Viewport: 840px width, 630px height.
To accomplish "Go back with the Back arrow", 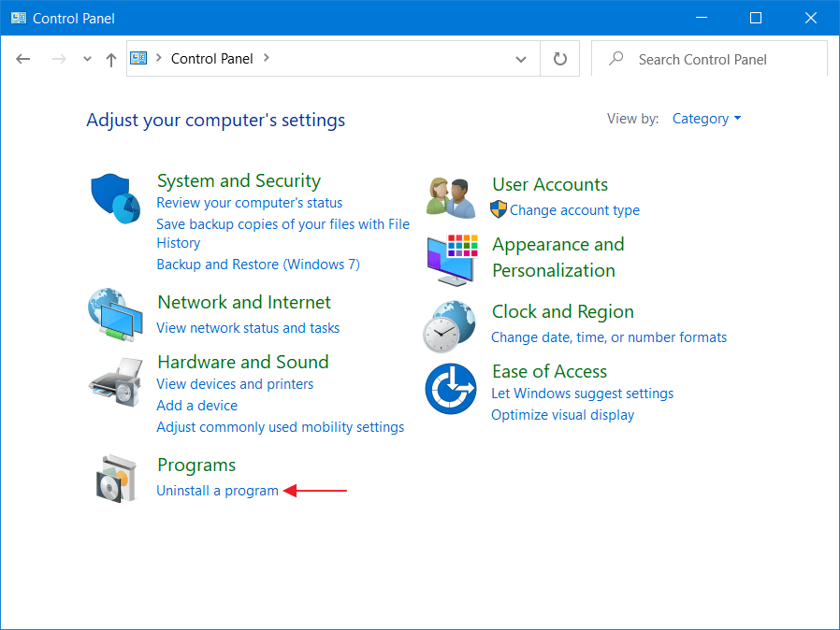I will click(23, 59).
